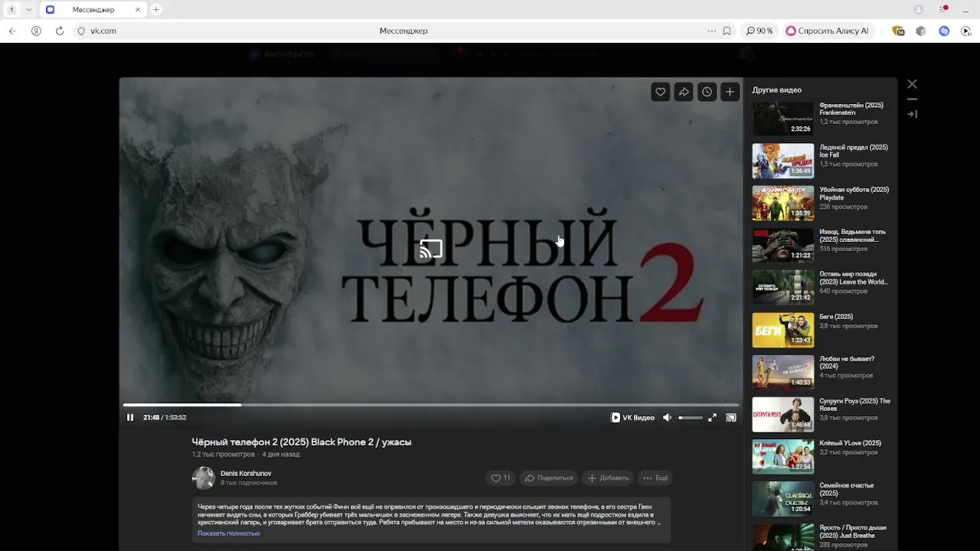
Task: Close the Мессенджер tab
Action: click(138, 9)
